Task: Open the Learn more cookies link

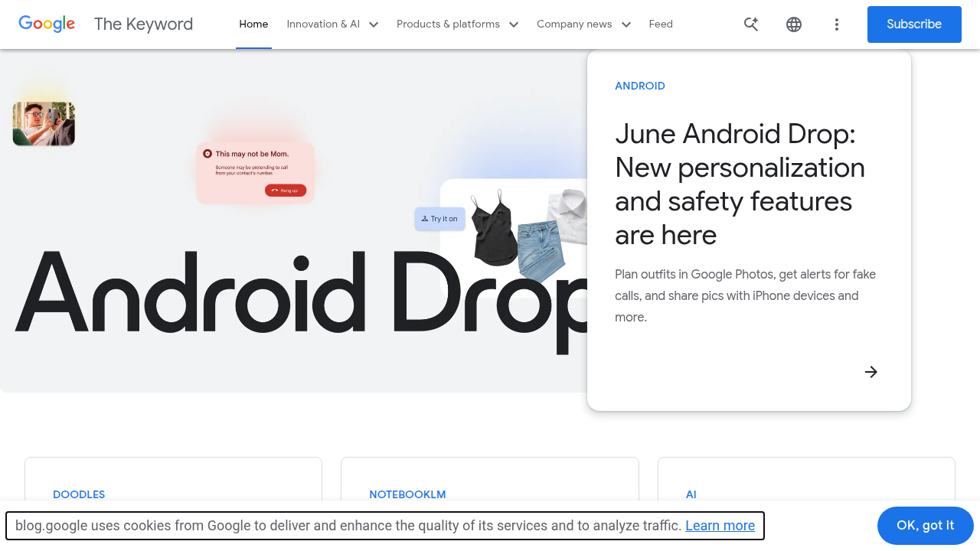Action: (x=720, y=526)
